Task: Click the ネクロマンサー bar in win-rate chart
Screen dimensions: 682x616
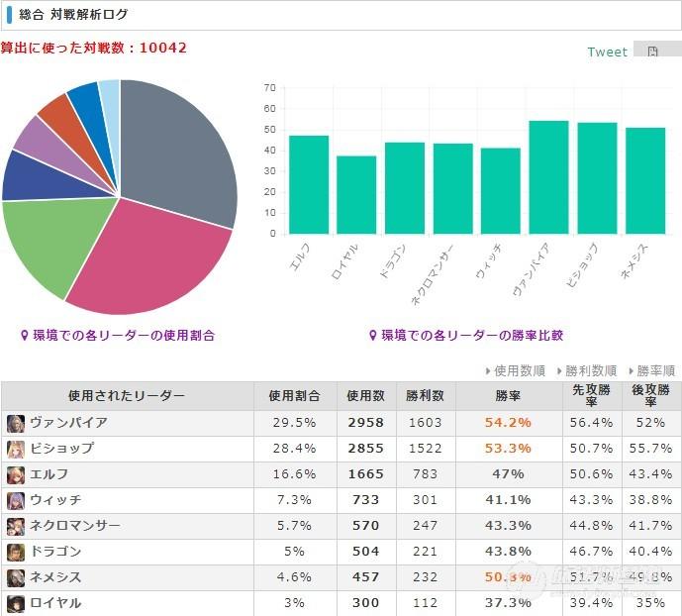Action: (x=452, y=189)
